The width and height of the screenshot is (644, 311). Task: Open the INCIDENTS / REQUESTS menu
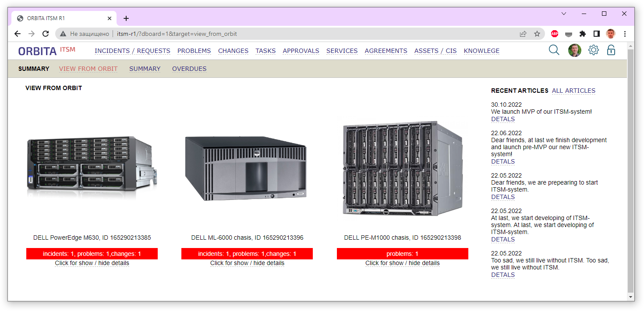(x=132, y=51)
